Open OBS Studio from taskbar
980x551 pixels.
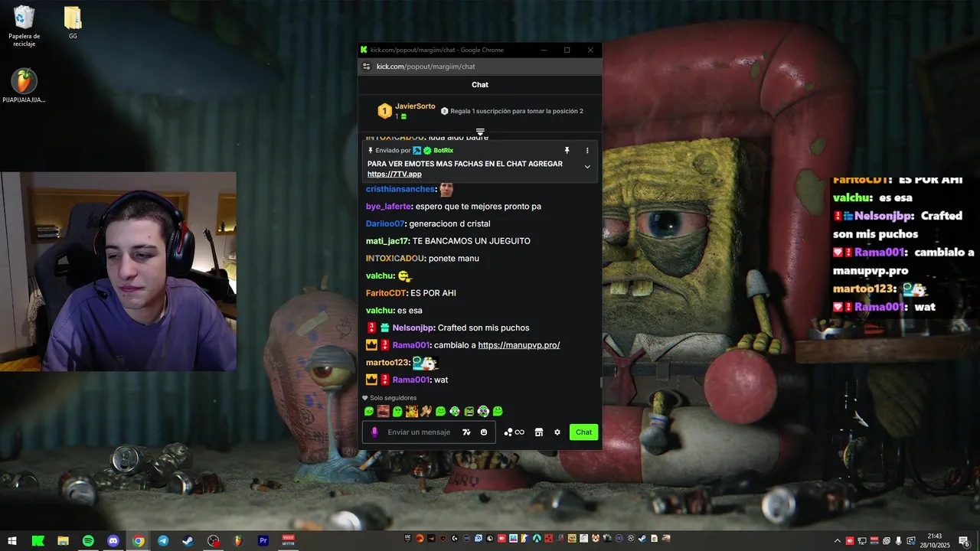click(214, 541)
